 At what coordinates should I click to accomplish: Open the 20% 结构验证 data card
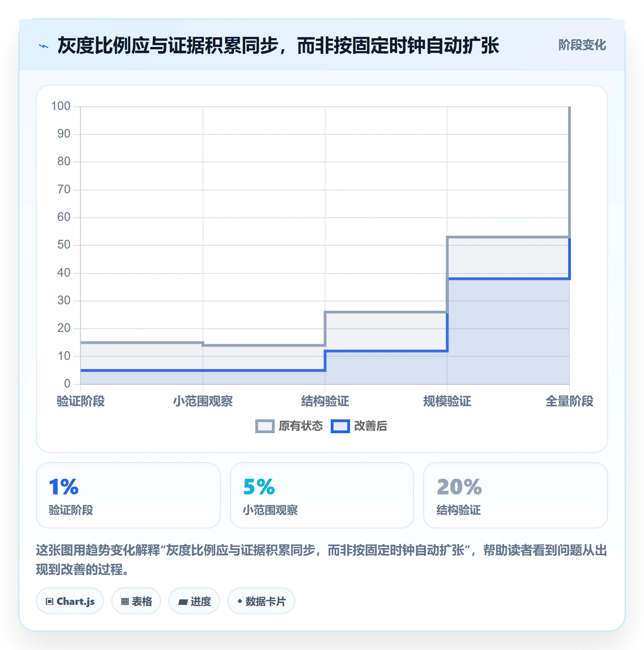coord(516,495)
